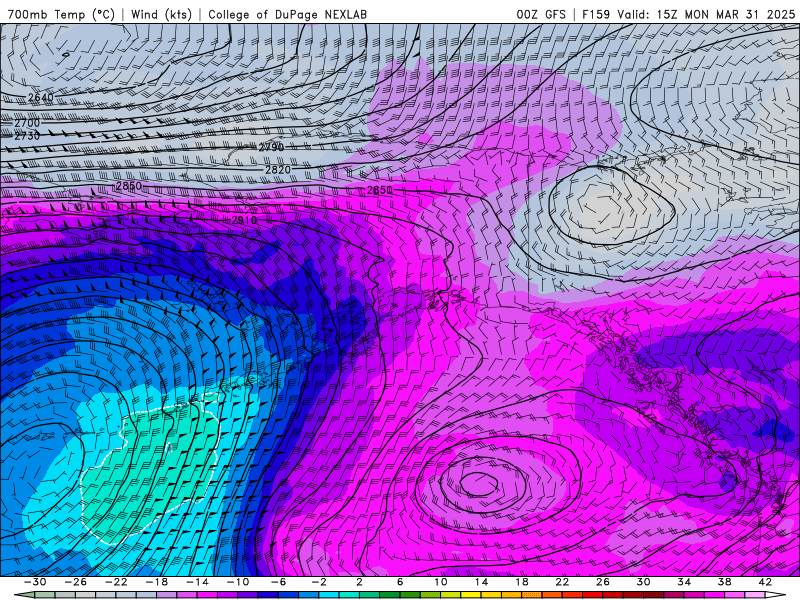The image size is (800, 600).
Task: Click the 'F159' forecast hour text
Action: [x=596, y=14]
